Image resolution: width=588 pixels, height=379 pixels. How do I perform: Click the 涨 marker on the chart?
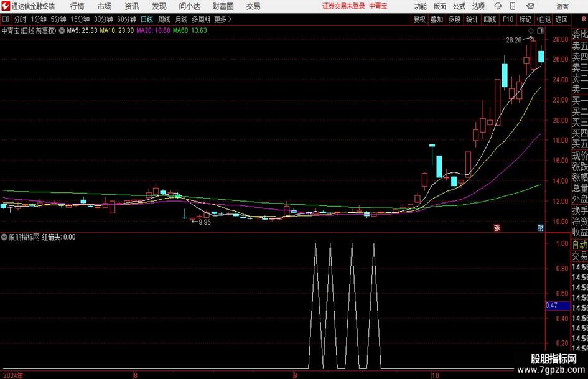pos(497,228)
